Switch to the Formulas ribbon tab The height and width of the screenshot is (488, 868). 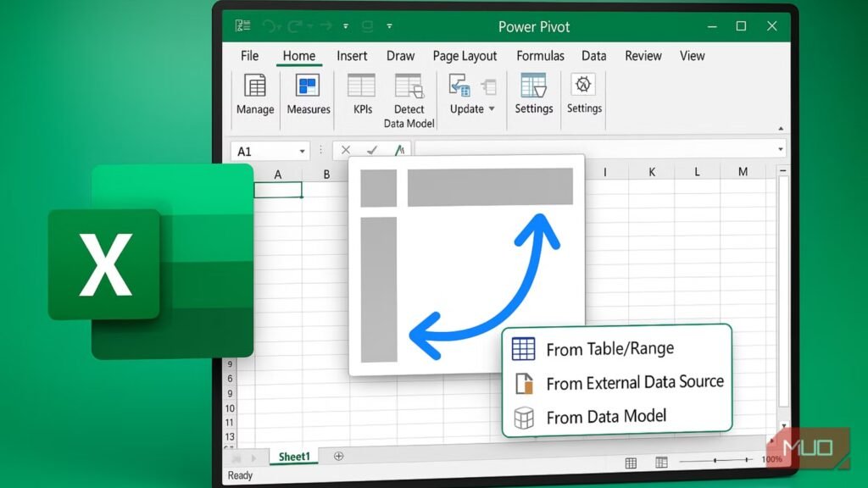[540, 56]
